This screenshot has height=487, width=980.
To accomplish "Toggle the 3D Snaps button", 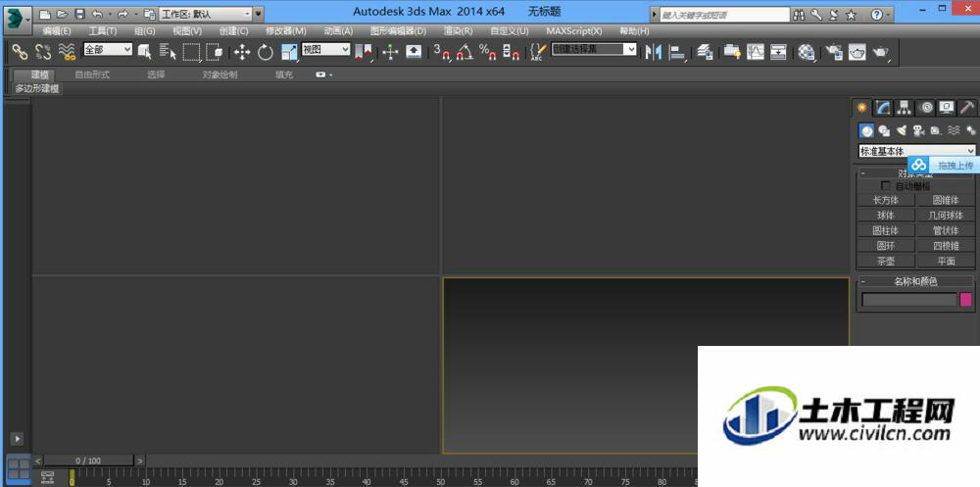I will 441,53.
